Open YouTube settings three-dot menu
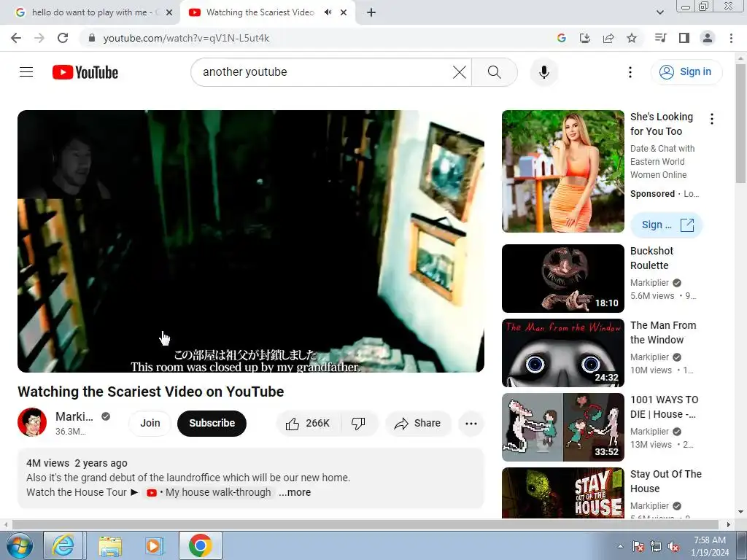The height and width of the screenshot is (560, 747). 630,72
